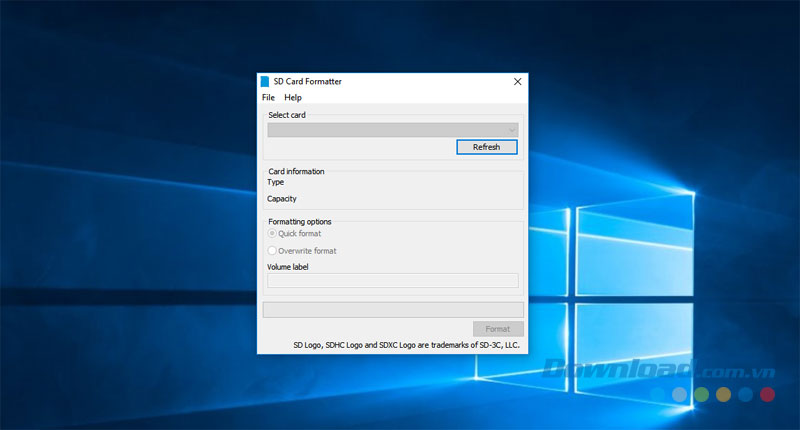Click the dropdown arrow in Select card
The image size is (800, 430).
pos(512,130)
